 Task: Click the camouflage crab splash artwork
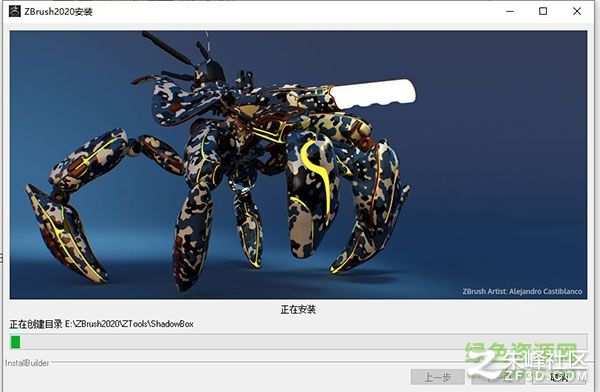coord(298,165)
